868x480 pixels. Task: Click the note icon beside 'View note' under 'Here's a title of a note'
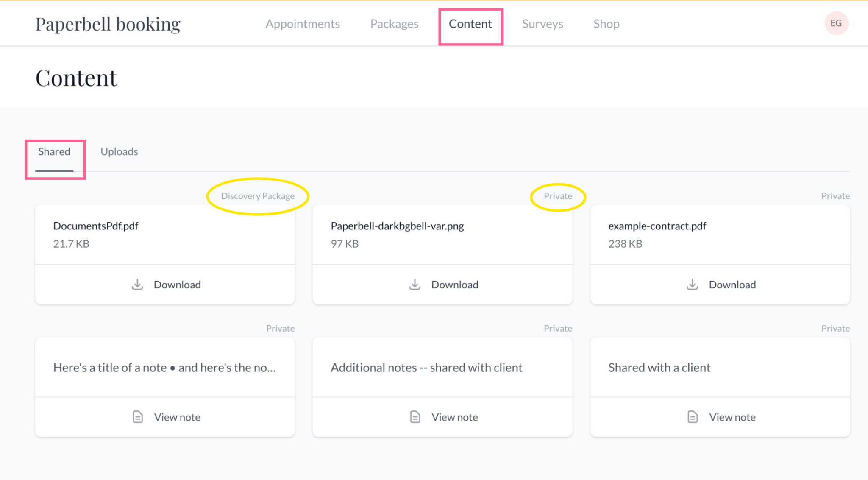[x=137, y=417]
